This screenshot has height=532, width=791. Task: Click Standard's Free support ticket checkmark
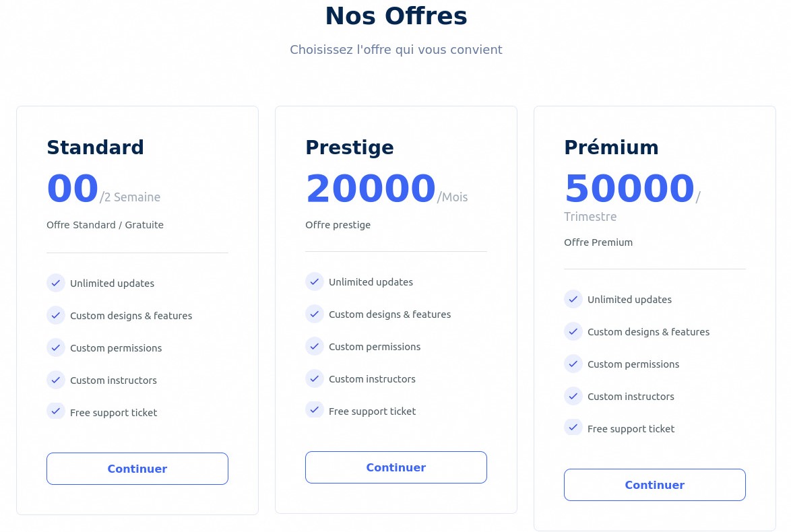pos(55,412)
